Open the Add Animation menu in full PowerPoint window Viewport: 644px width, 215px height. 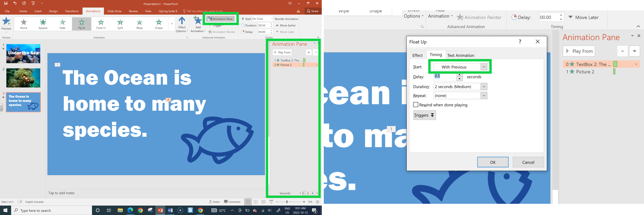click(198, 25)
